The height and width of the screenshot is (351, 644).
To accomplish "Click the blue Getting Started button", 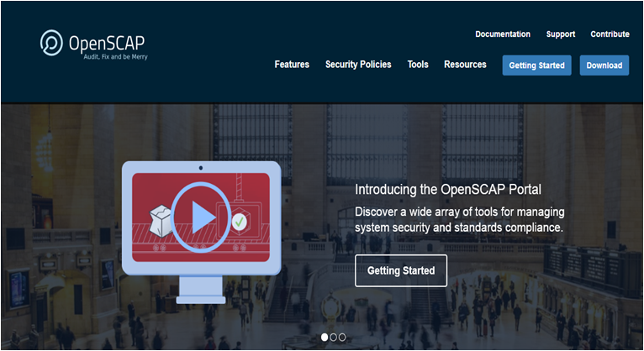I will 536,65.
